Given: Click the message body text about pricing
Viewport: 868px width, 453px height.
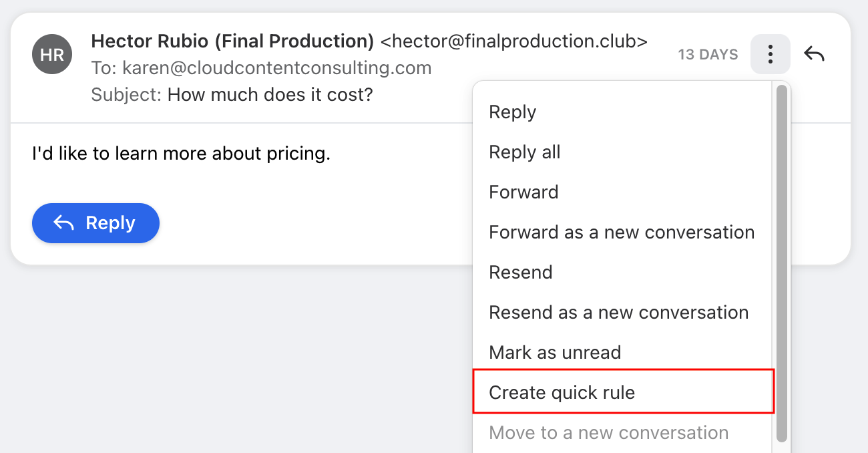Looking at the screenshot, I should click(x=181, y=154).
